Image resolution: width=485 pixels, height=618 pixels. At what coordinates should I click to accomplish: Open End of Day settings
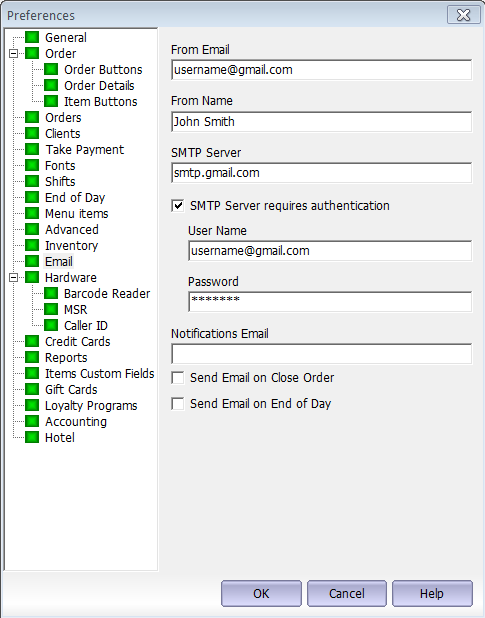[x=75, y=197]
